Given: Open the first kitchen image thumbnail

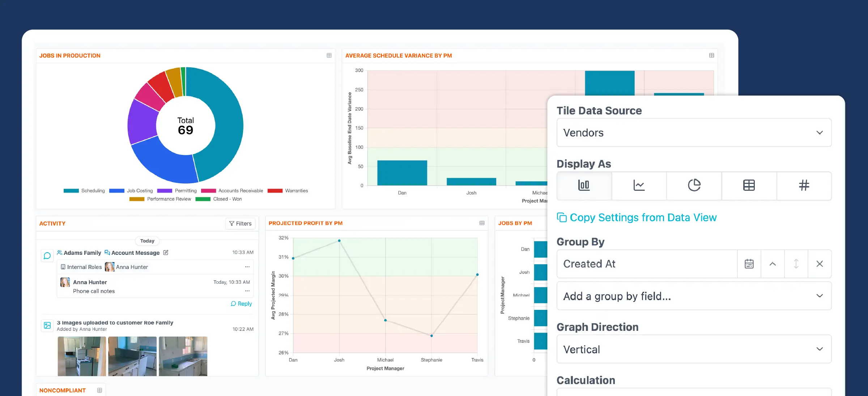Looking at the screenshot, I should click(81, 356).
